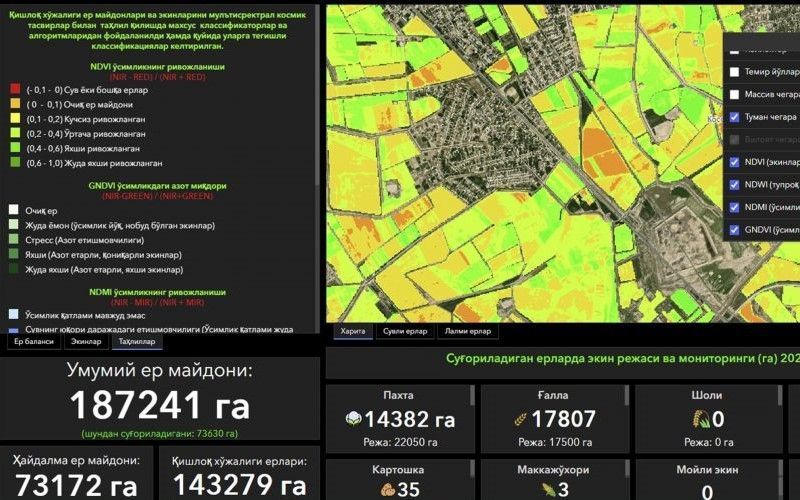Click the NDVI ўсимликнинг ривожланиши heading
The height and width of the screenshot is (500, 800).
(157, 67)
